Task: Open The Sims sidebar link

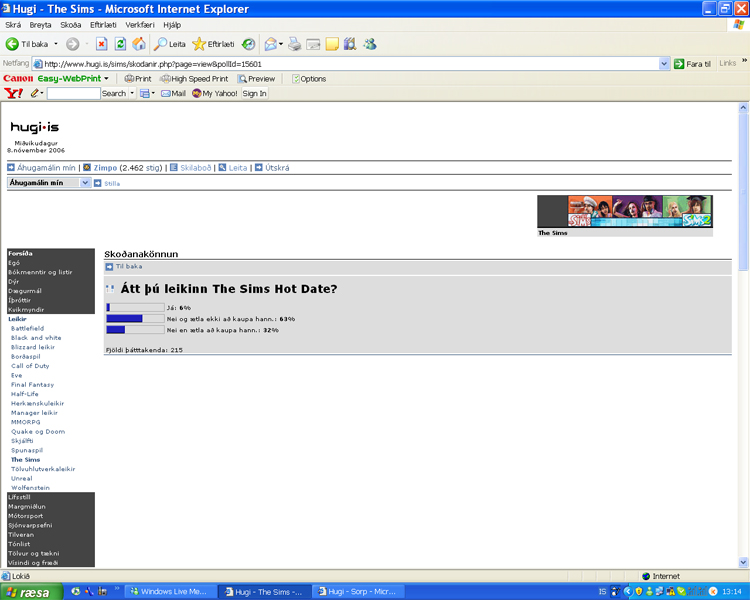Action: tap(25, 460)
